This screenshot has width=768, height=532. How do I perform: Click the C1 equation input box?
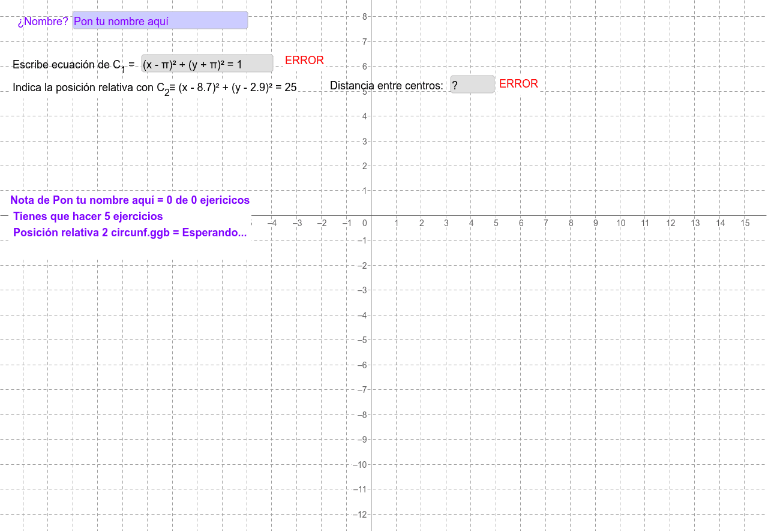pos(207,64)
